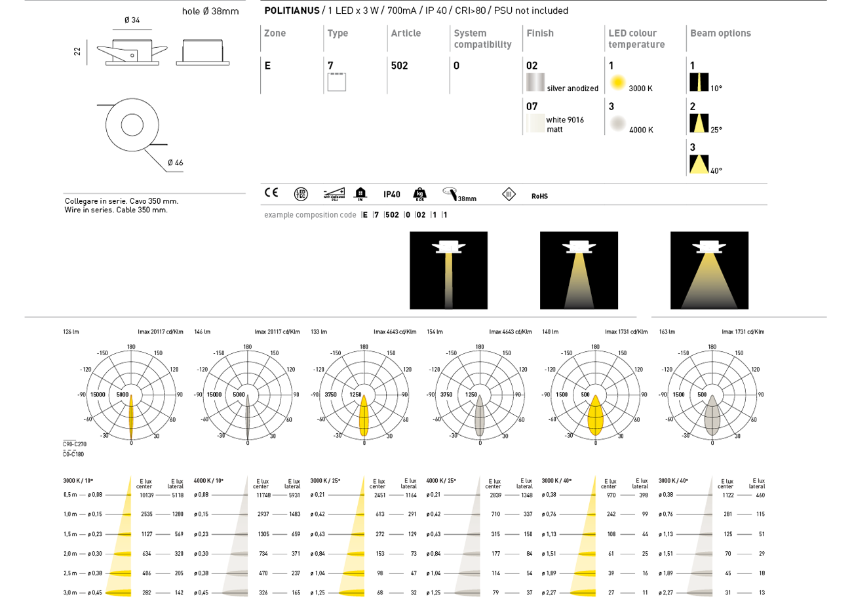Open the narrow beam render photo

[448, 270]
